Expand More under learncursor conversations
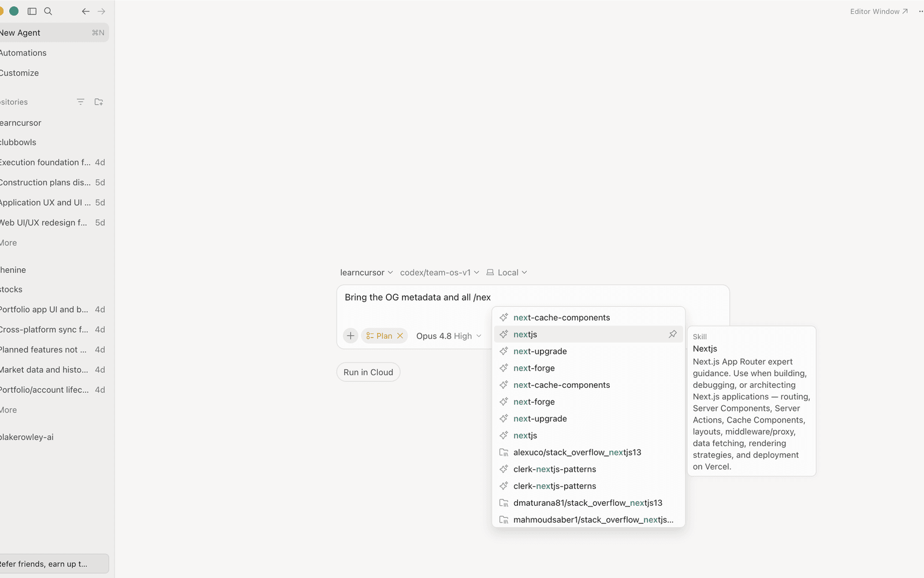924x578 pixels. click(9, 243)
